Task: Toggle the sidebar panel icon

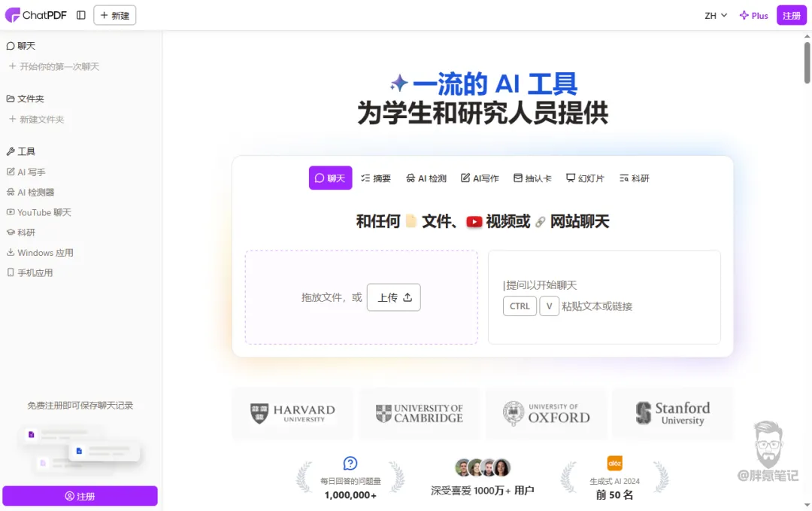Action: 80,15
